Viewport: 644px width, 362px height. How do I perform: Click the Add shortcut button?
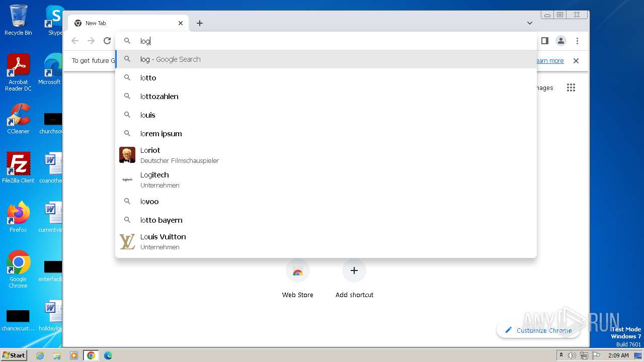pyautogui.click(x=354, y=280)
